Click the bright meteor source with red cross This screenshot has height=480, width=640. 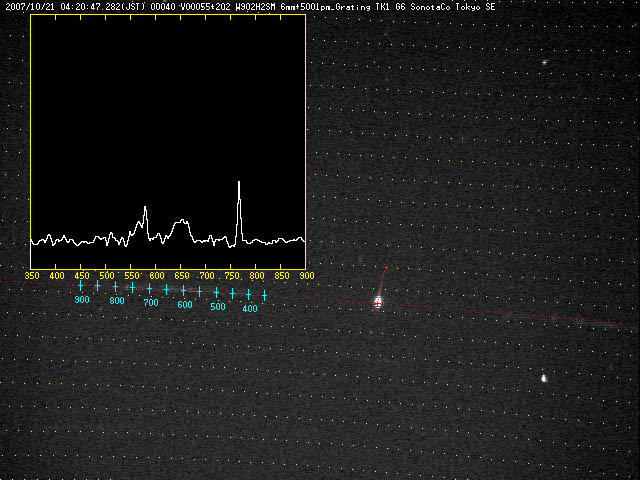coord(378,301)
